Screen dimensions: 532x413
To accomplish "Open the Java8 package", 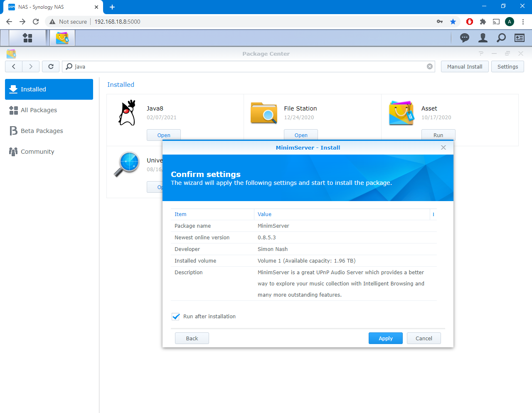I will pos(164,135).
